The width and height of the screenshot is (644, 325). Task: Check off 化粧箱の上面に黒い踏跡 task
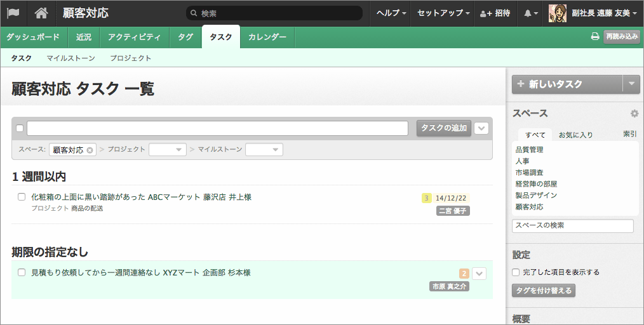[22, 197]
